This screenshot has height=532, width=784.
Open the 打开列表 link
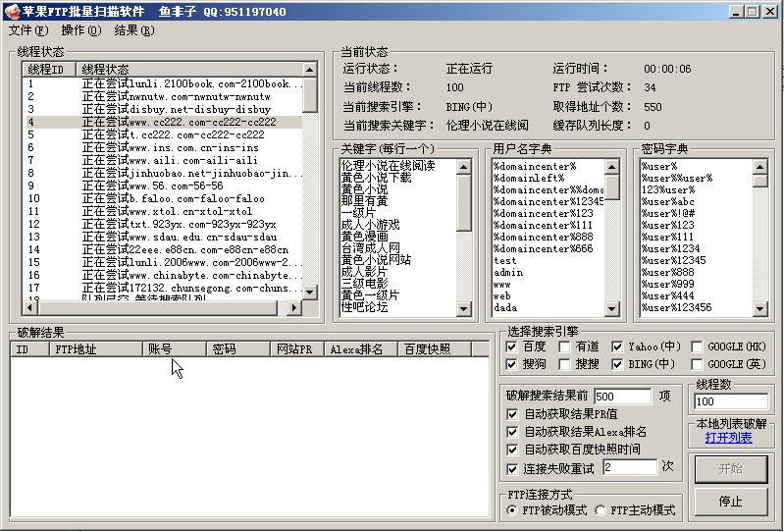728,438
